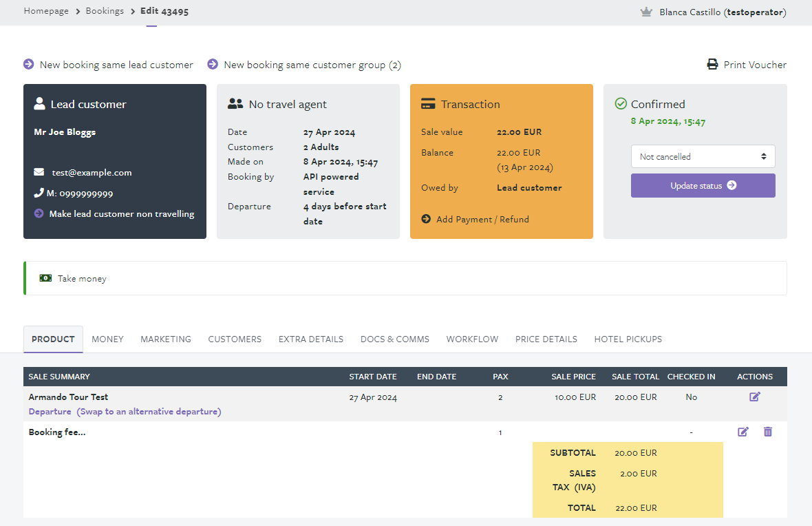
Task: Open the PRICE DETAILS tab
Action: pos(546,339)
